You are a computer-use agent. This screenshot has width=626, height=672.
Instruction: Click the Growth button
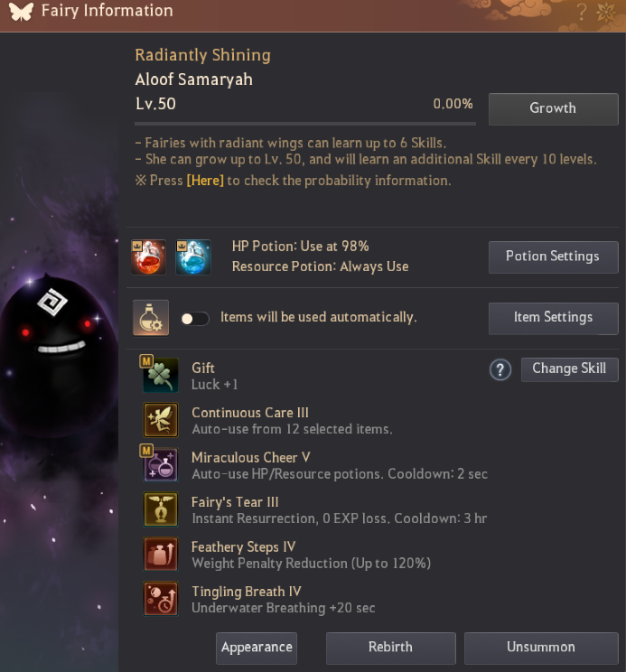[553, 109]
